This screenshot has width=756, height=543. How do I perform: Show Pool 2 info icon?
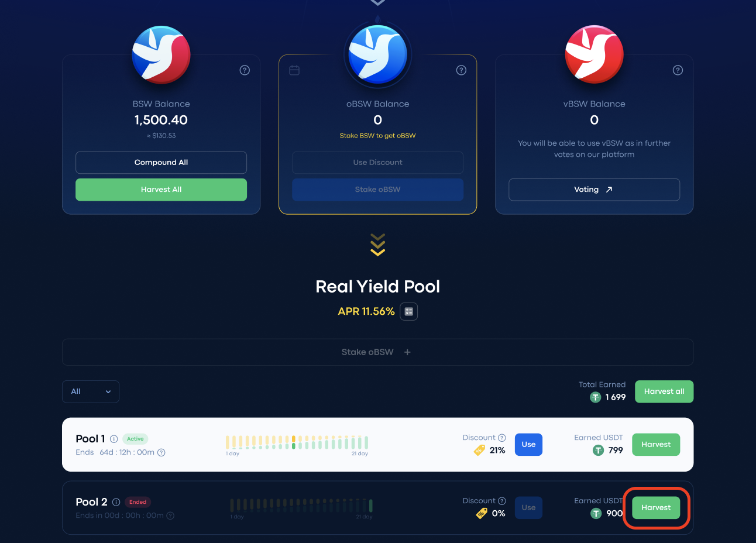(x=116, y=502)
